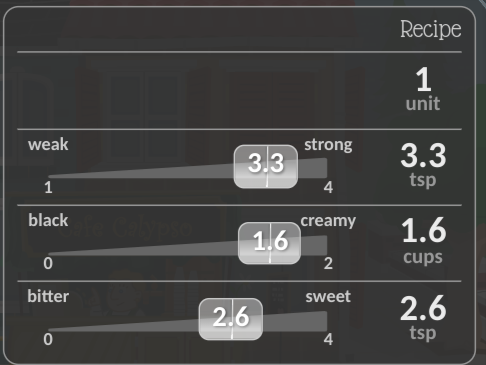Image resolution: width=486 pixels, height=365 pixels.
Task: Click minimum value 0 of bitter-sweet slider
Action: click(48, 339)
